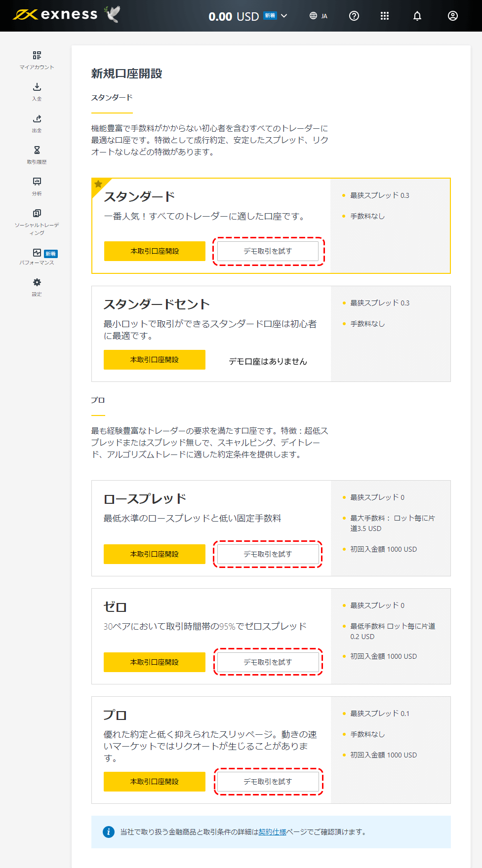Click the globe language icon
Viewport: 482px width, 868px height.
click(313, 16)
